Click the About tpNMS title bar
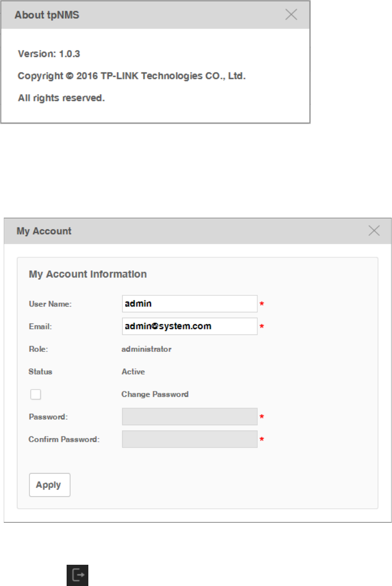Viewport: 392px width, 586px height. [x=145, y=15]
